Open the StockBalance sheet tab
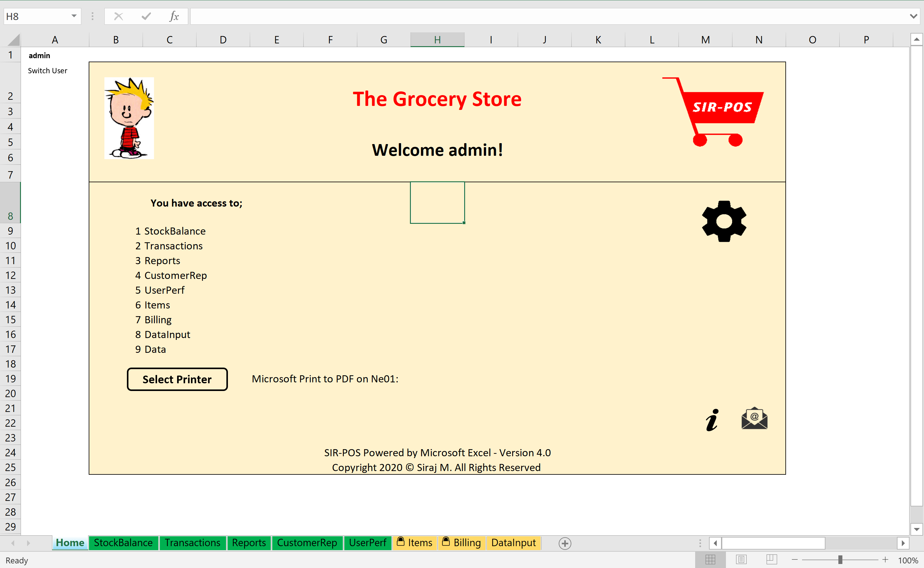The width and height of the screenshot is (924, 568). coord(123,543)
